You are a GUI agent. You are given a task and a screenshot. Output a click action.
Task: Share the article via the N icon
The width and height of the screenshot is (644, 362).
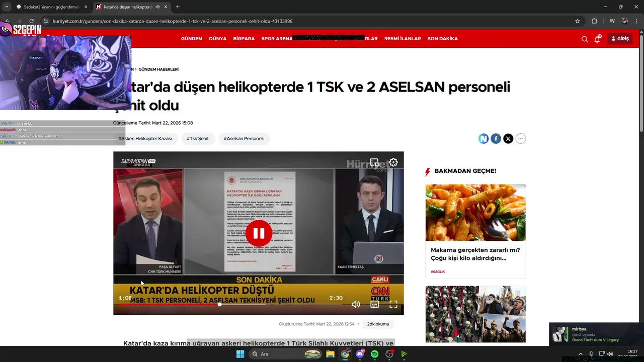coord(484,139)
